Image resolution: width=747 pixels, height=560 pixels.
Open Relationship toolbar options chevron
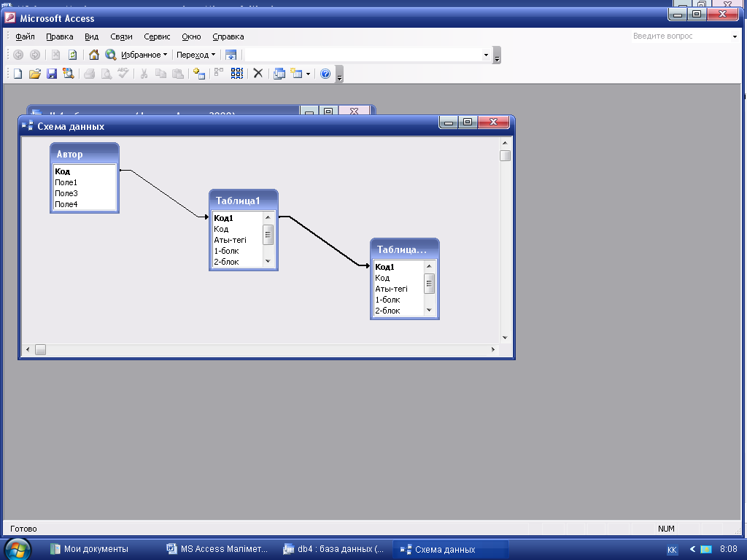click(x=339, y=74)
